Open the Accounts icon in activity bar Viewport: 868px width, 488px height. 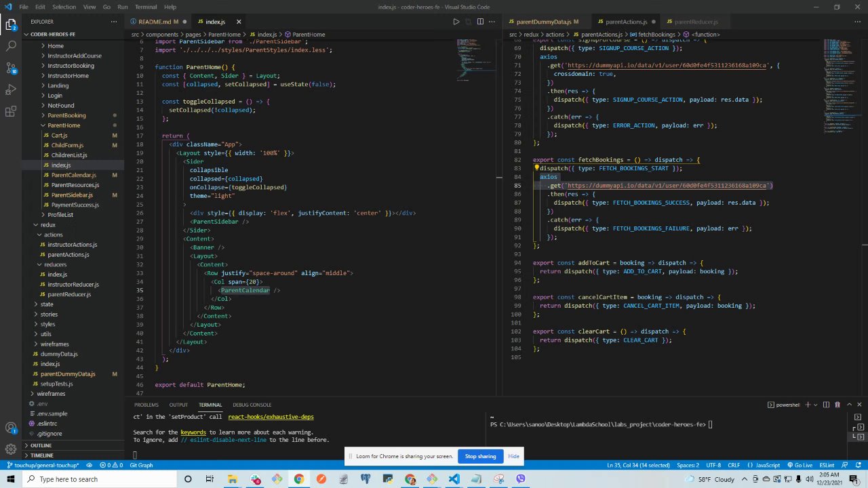pos(11,428)
